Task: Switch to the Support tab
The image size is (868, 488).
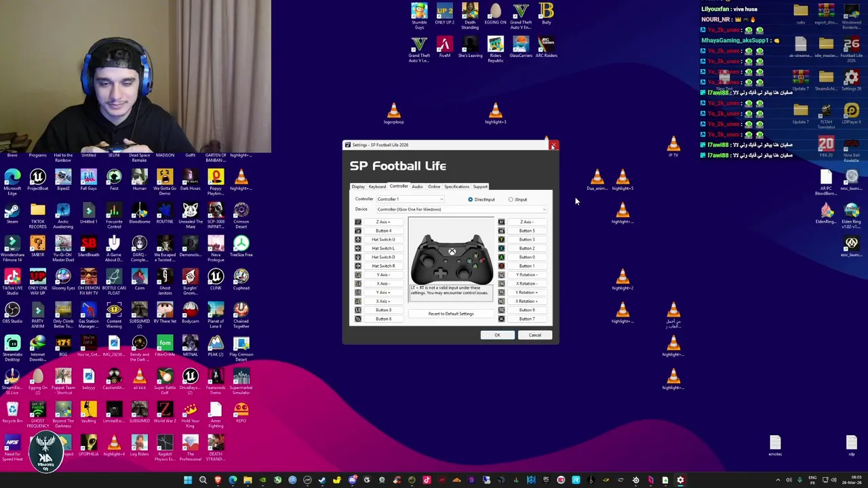Action: click(x=480, y=186)
